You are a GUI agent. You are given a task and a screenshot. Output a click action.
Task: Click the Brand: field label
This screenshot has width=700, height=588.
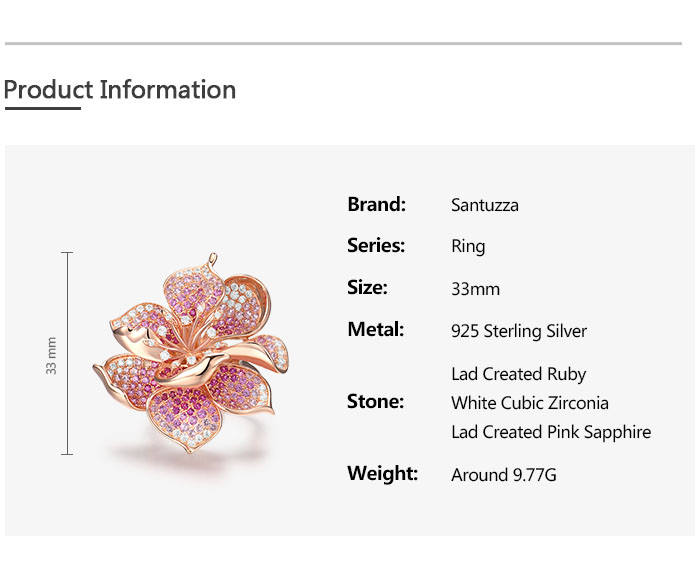376,205
